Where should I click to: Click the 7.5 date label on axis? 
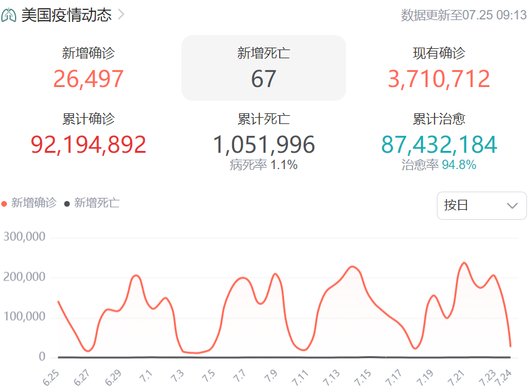point(208,376)
